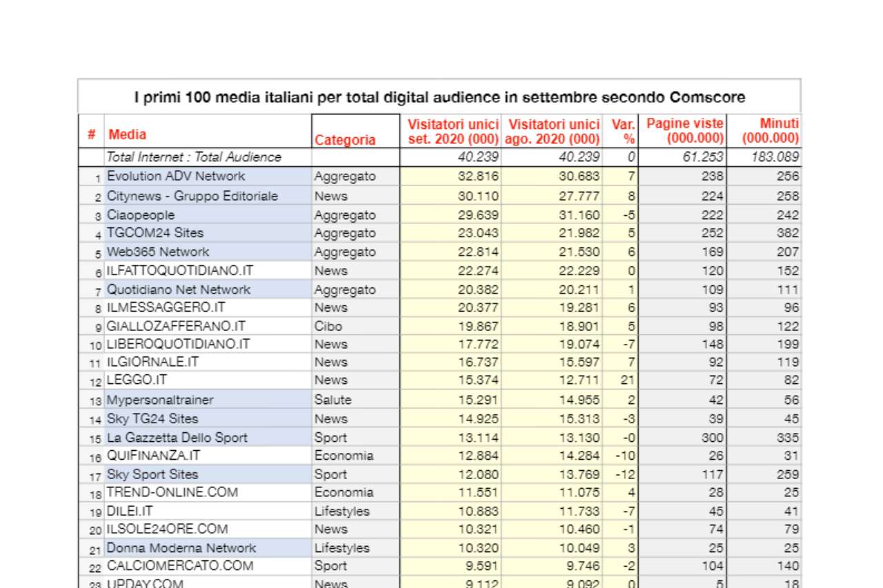The image size is (883, 588).
Task: Click the Total Internet : Total Audience row
Action: coord(194,157)
